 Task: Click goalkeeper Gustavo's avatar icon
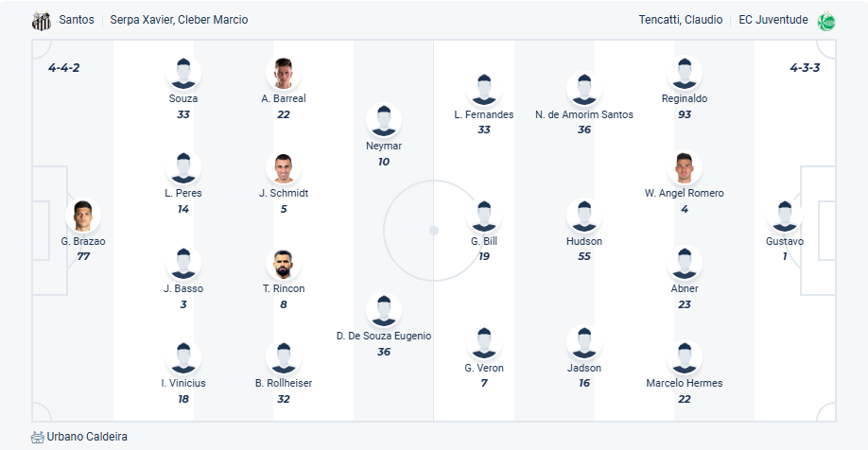[x=784, y=216]
